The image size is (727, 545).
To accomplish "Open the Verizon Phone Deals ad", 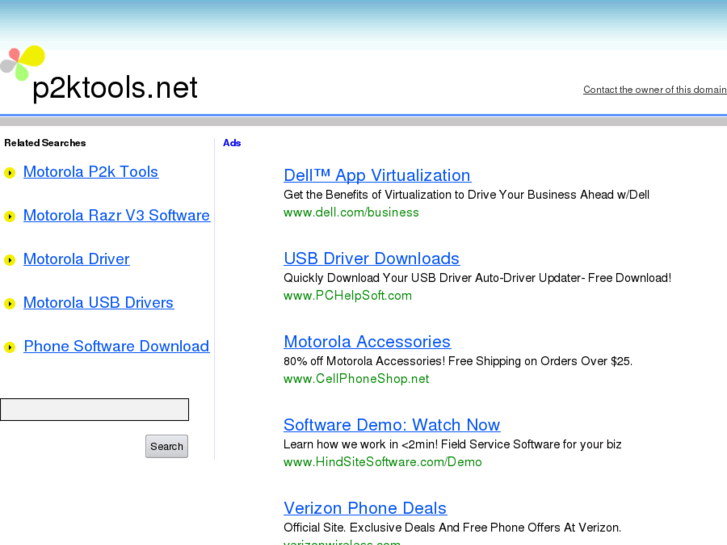I will 365,508.
